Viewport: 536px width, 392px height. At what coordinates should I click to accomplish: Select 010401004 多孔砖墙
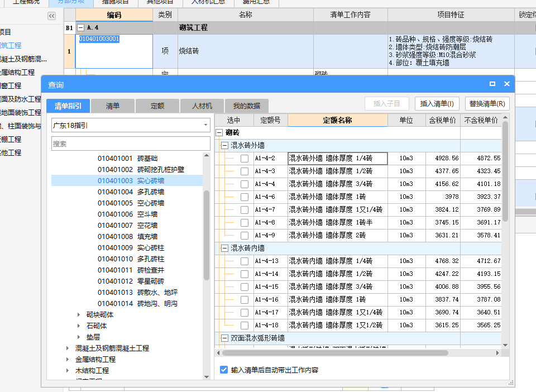click(131, 192)
